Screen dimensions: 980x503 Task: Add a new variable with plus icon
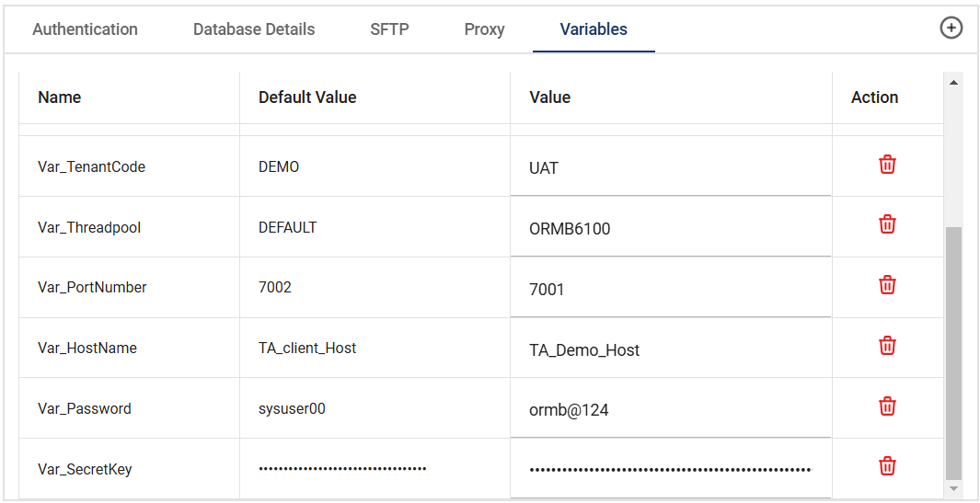click(951, 29)
